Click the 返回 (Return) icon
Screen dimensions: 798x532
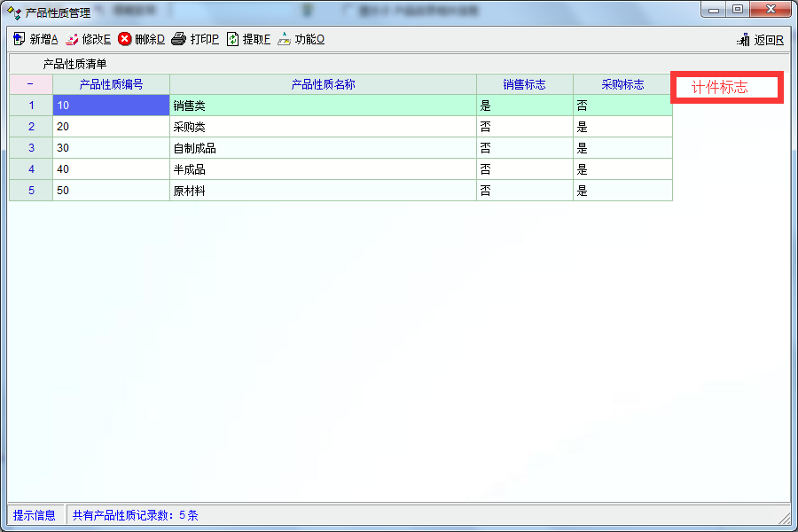tap(744, 40)
